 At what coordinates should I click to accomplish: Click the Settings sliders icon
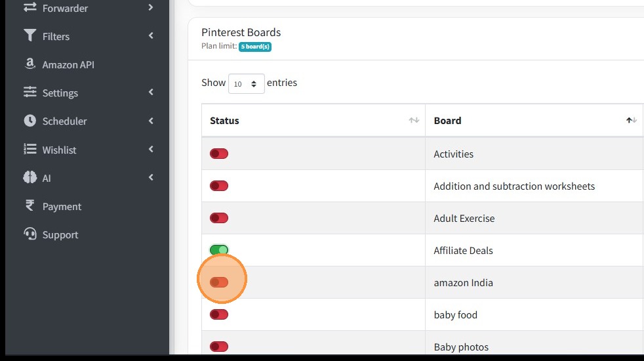pyautogui.click(x=30, y=93)
